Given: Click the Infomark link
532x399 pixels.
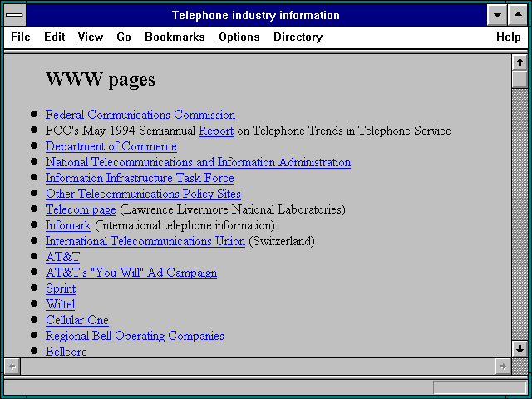Looking at the screenshot, I should [x=68, y=225].
